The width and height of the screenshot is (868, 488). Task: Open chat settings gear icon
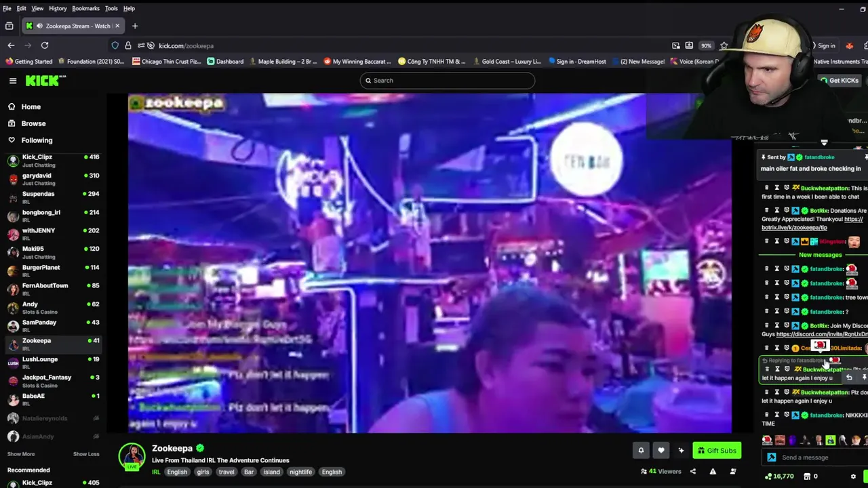tap(853, 476)
